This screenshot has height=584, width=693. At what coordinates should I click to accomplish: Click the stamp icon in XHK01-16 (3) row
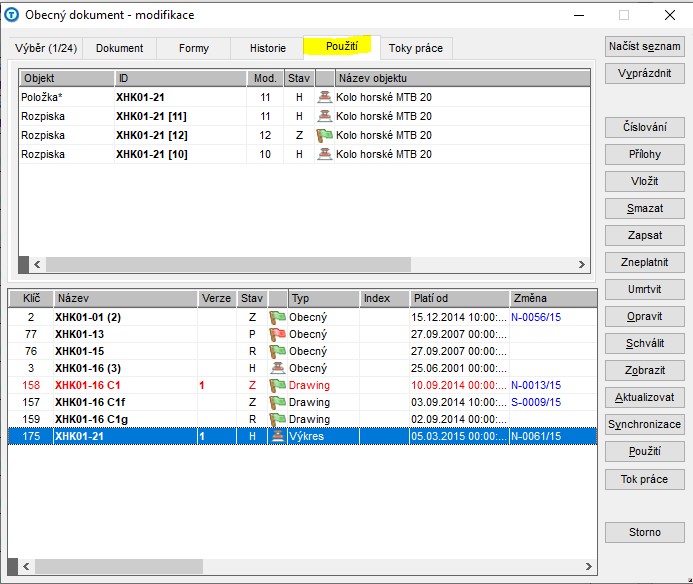278,368
